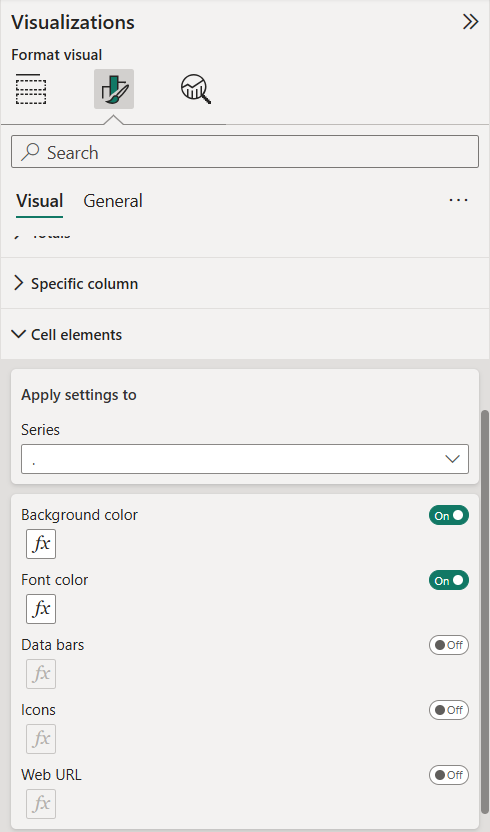Click the Apply settings to heading
Screen dimensions: 490x832
[x=79, y=395]
